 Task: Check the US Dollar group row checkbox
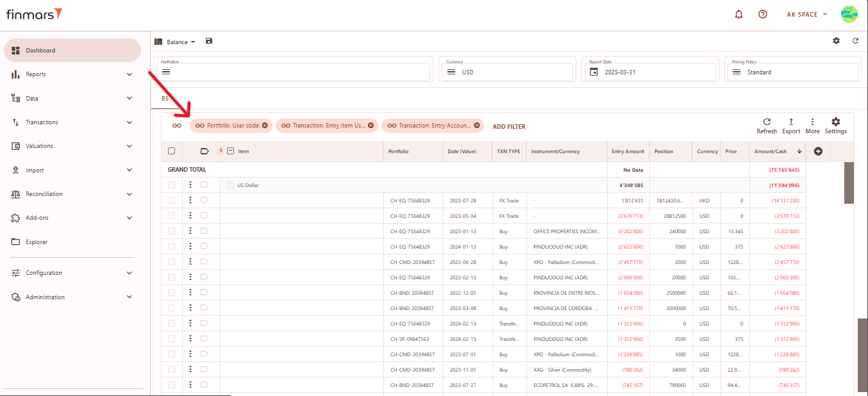point(171,185)
